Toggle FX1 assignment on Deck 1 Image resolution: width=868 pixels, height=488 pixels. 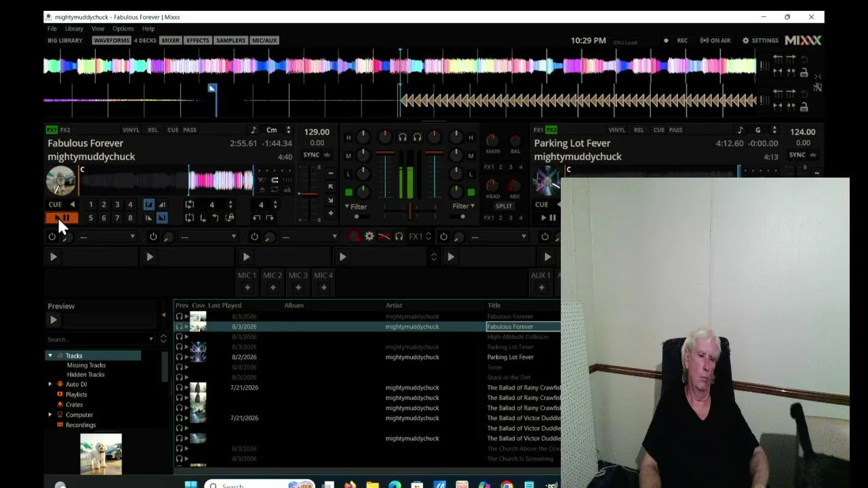pos(52,129)
